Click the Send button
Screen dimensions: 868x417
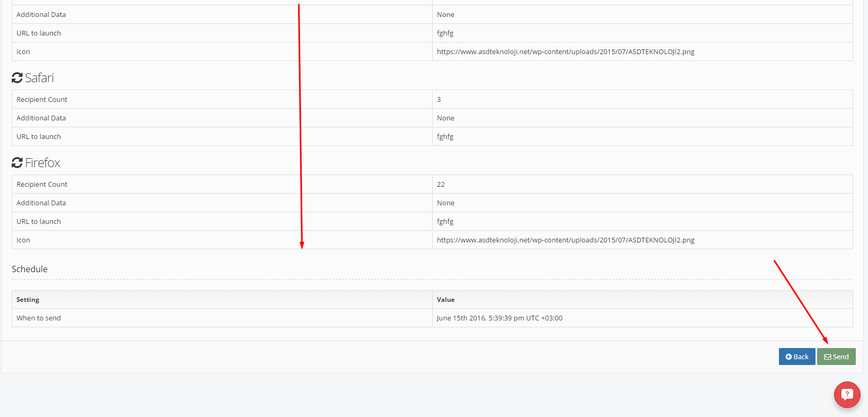[836, 357]
